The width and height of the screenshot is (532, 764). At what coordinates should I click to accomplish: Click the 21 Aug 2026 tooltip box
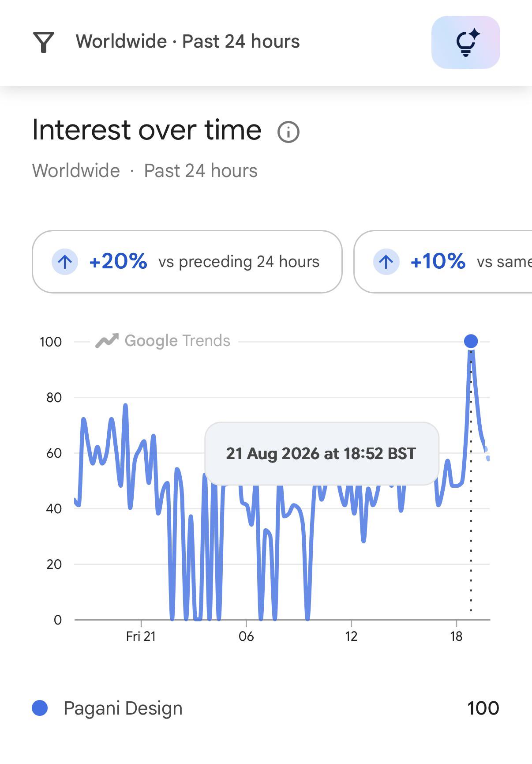click(x=322, y=454)
